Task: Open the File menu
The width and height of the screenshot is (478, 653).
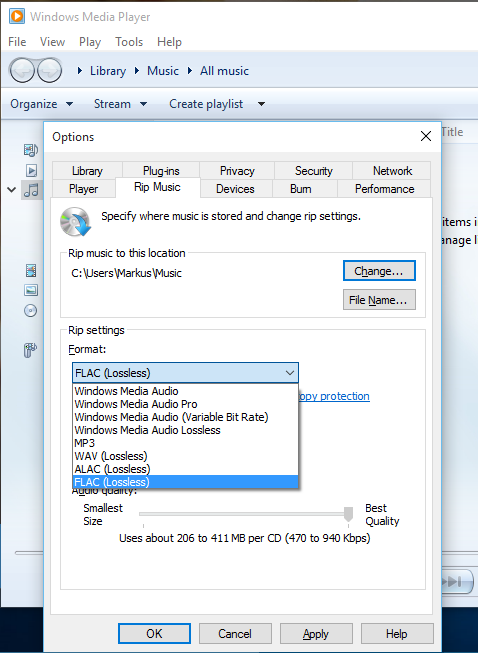Action: pyautogui.click(x=17, y=42)
